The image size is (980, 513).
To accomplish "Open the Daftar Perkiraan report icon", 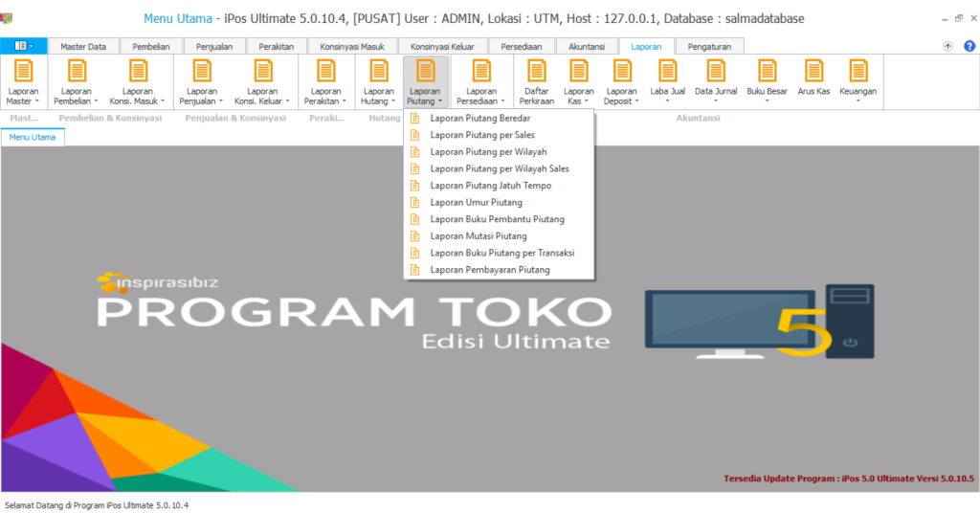I will coord(536,82).
